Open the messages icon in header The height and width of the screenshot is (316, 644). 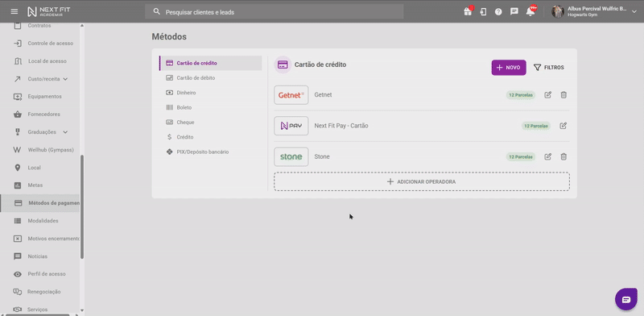tap(514, 12)
